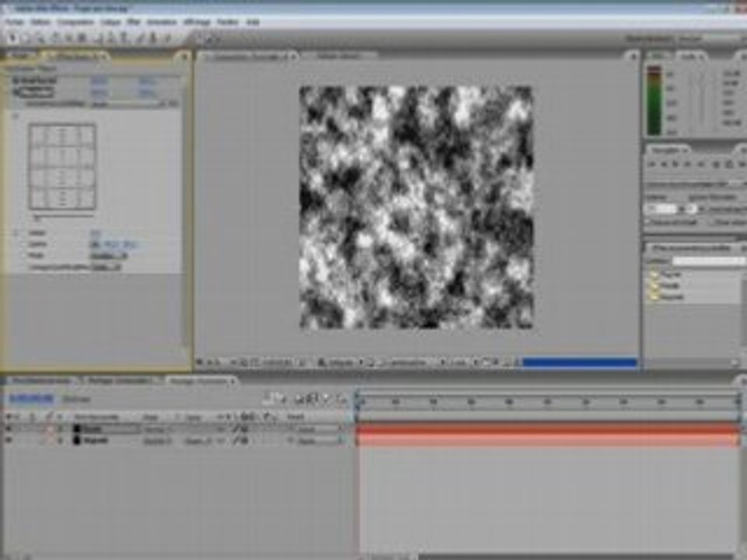Jump to first frame in Time Controls

(x=653, y=164)
